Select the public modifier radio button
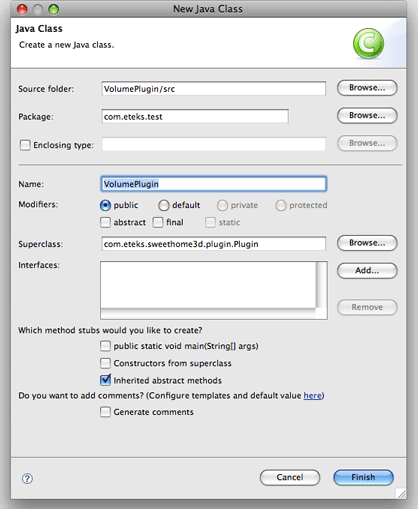418x509 pixels. pyautogui.click(x=105, y=205)
